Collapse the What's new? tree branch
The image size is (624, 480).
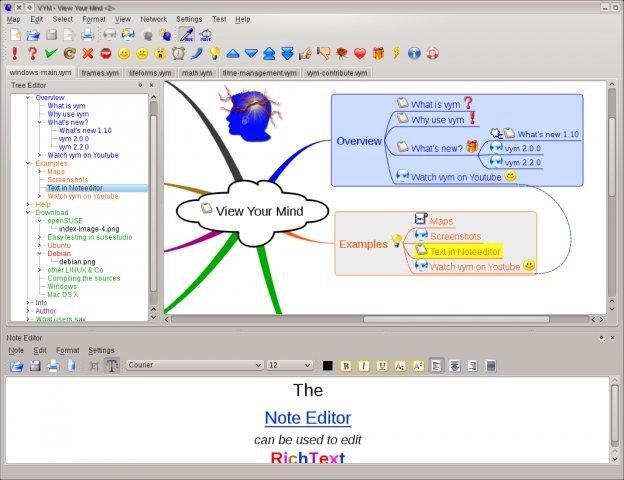coord(39,122)
